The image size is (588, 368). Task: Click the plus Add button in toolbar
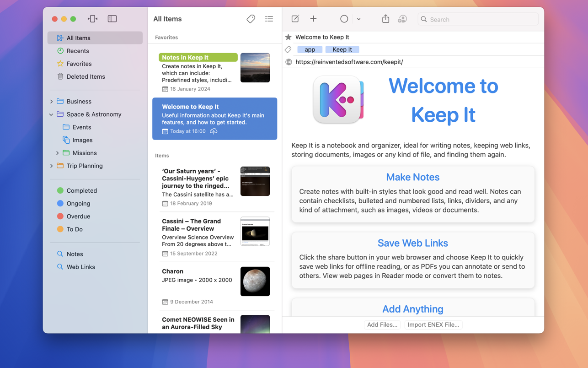[313, 19]
